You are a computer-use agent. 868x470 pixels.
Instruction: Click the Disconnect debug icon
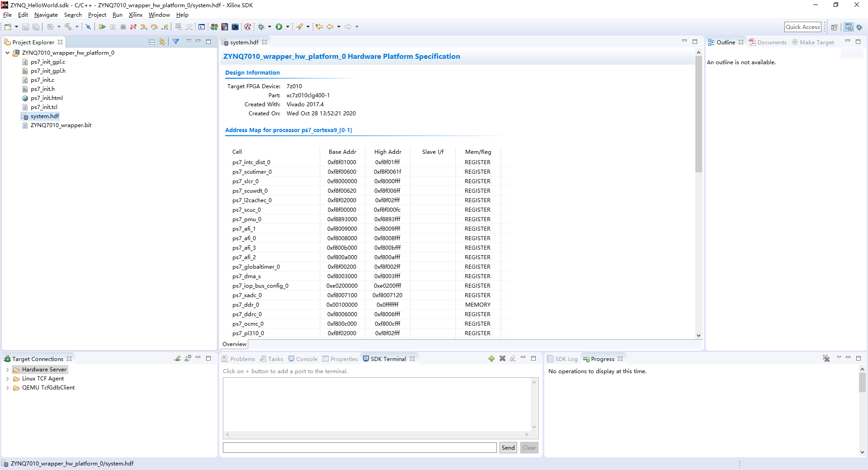133,27
